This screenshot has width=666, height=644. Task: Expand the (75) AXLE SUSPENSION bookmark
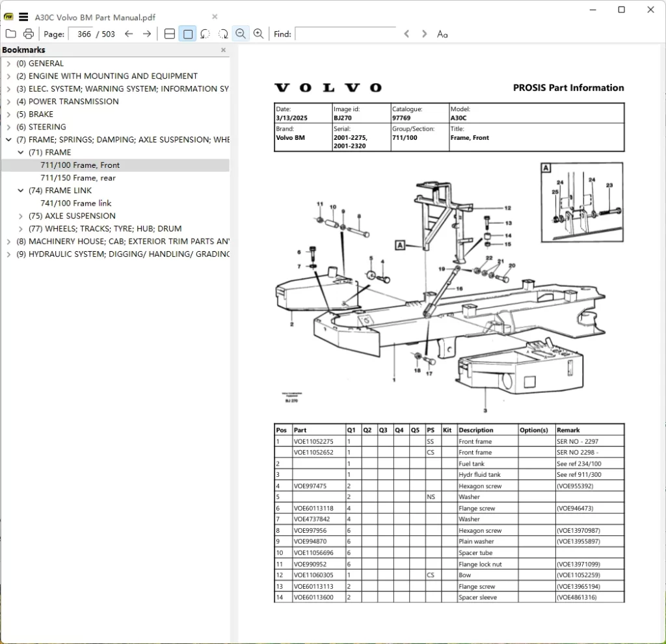(20, 216)
